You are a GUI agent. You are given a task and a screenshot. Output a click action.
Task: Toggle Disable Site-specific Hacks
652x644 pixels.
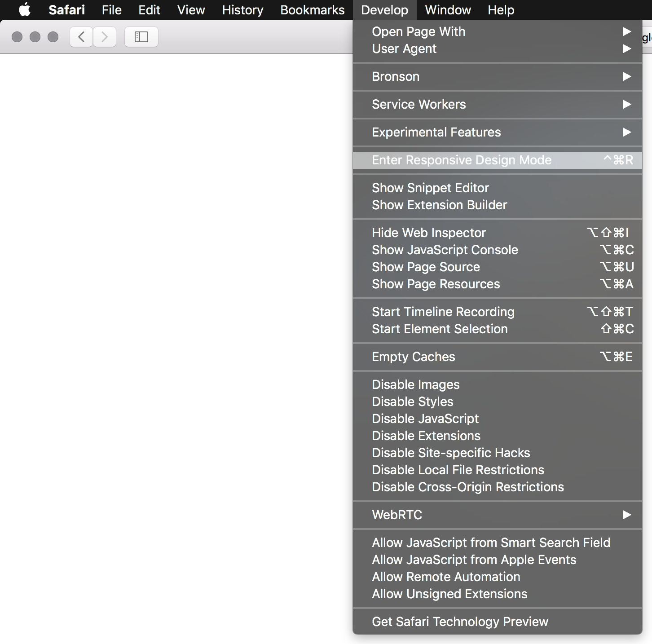tap(498, 453)
